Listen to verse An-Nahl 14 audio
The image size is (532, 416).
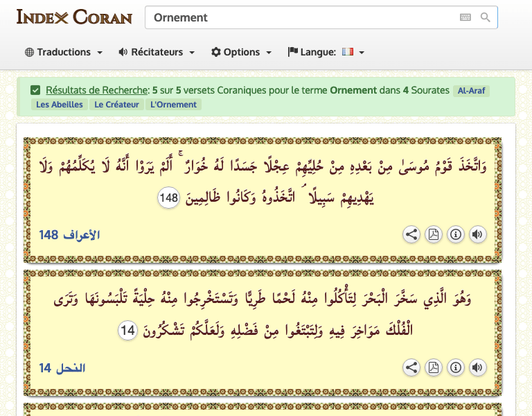point(477,367)
